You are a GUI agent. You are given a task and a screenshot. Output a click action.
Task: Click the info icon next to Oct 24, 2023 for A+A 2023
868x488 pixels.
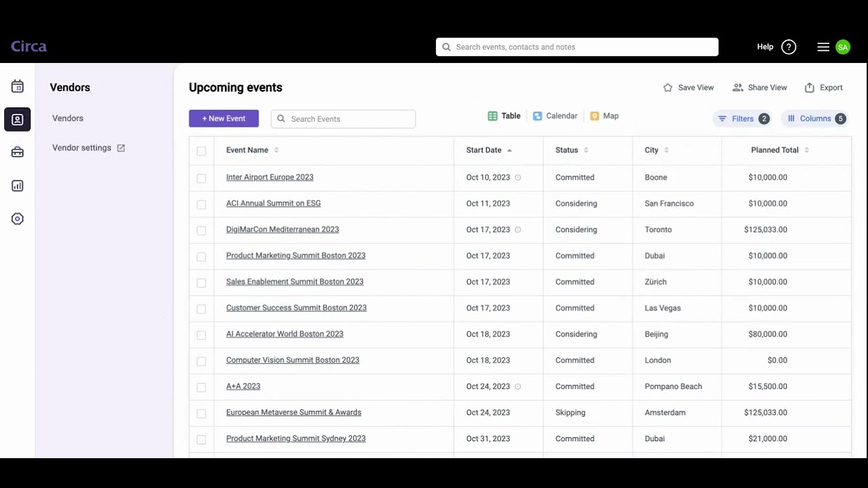coord(517,386)
